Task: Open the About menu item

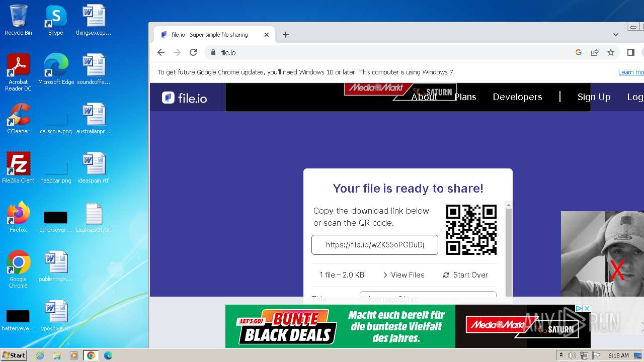Action: point(424,97)
